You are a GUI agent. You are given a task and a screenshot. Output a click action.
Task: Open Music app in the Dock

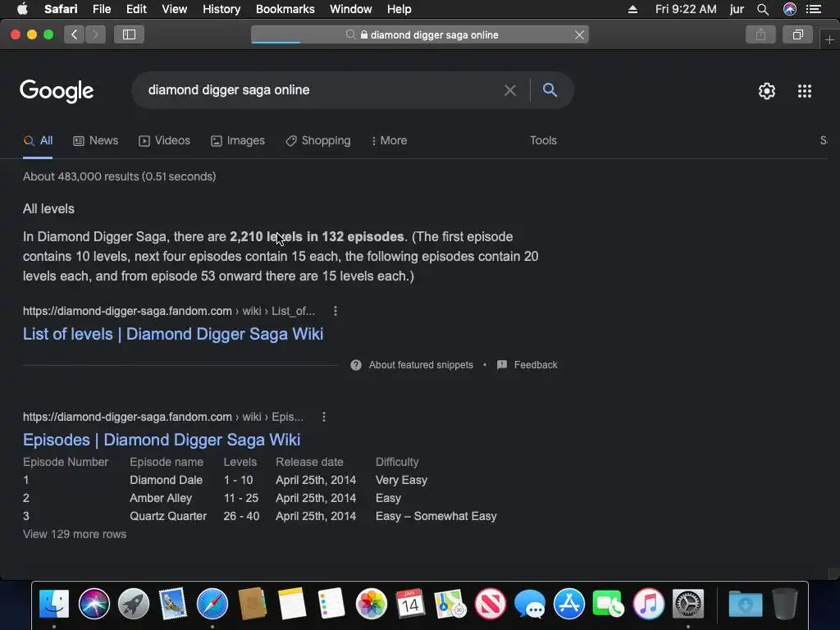tap(649, 604)
